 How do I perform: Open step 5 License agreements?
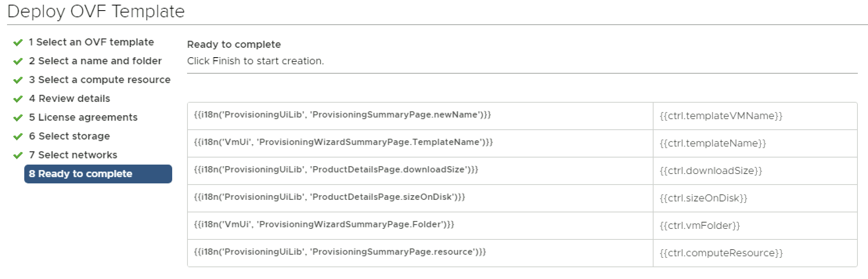(83, 117)
